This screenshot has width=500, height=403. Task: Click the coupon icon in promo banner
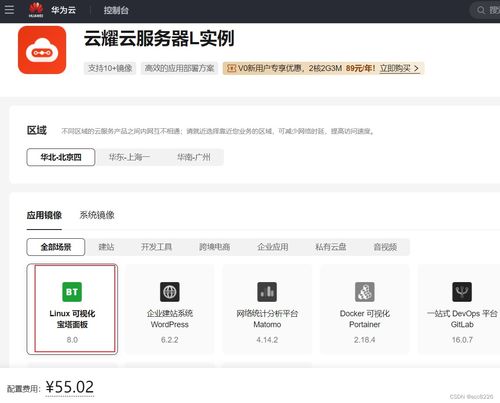(x=231, y=68)
